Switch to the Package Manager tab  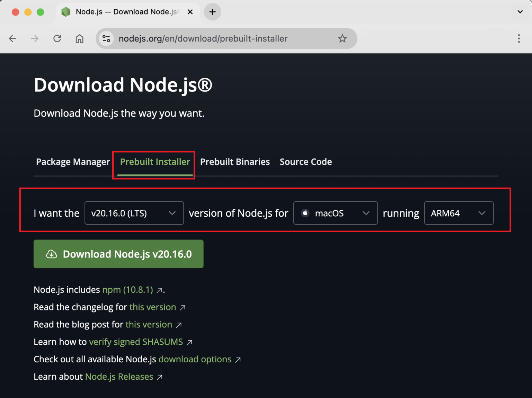click(73, 162)
